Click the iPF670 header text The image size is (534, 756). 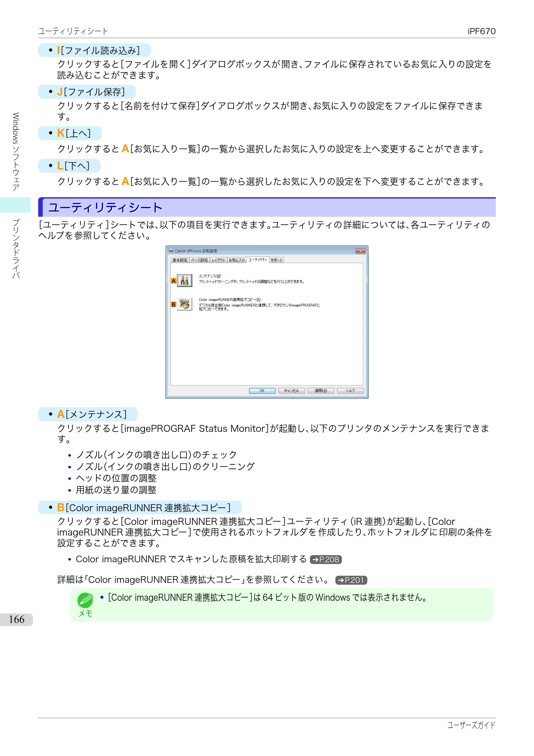[482, 31]
